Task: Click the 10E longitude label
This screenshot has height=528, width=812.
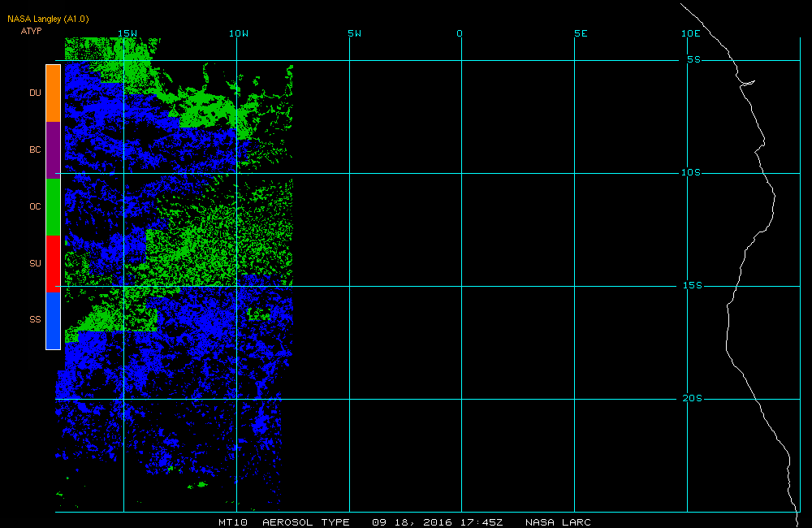Action: (691, 33)
